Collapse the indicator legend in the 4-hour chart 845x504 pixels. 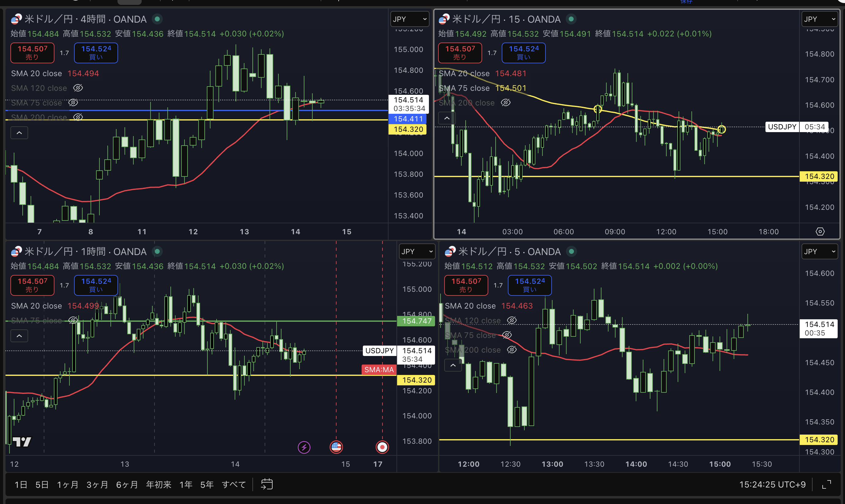coord(19,133)
